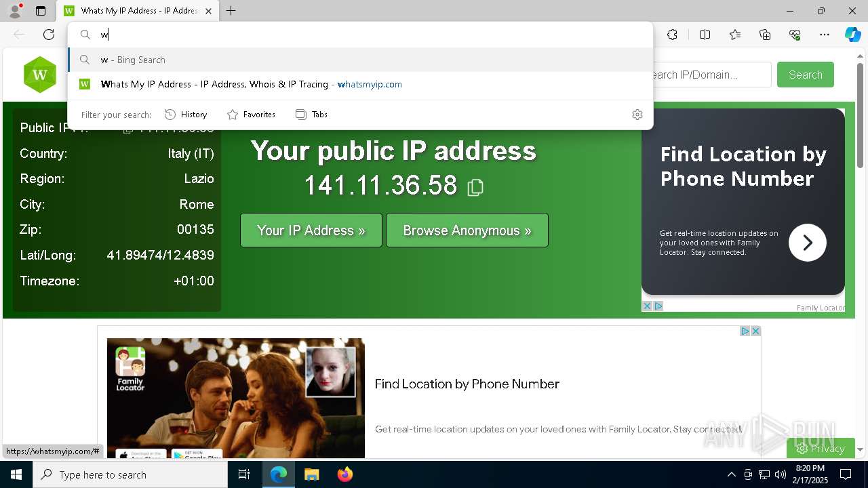Image resolution: width=868 pixels, height=488 pixels.
Task: Toggle split screen view icon
Action: point(705,35)
